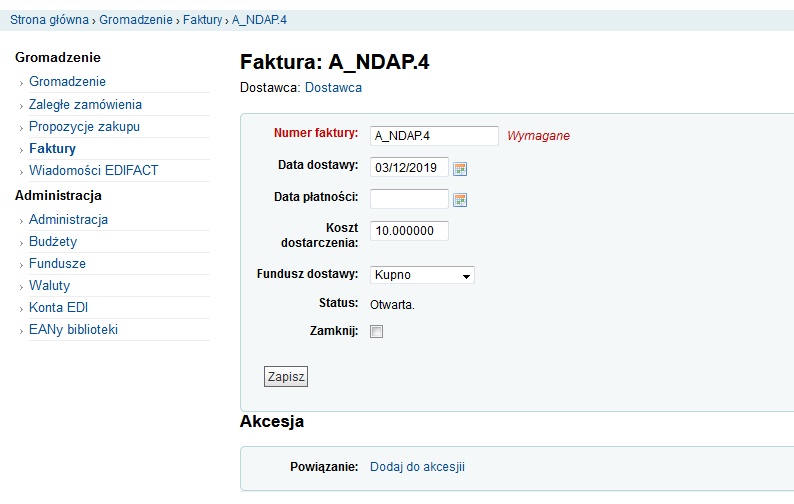Click the Zapisz button
Screen dimensions: 794x504
(x=286, y=377)
